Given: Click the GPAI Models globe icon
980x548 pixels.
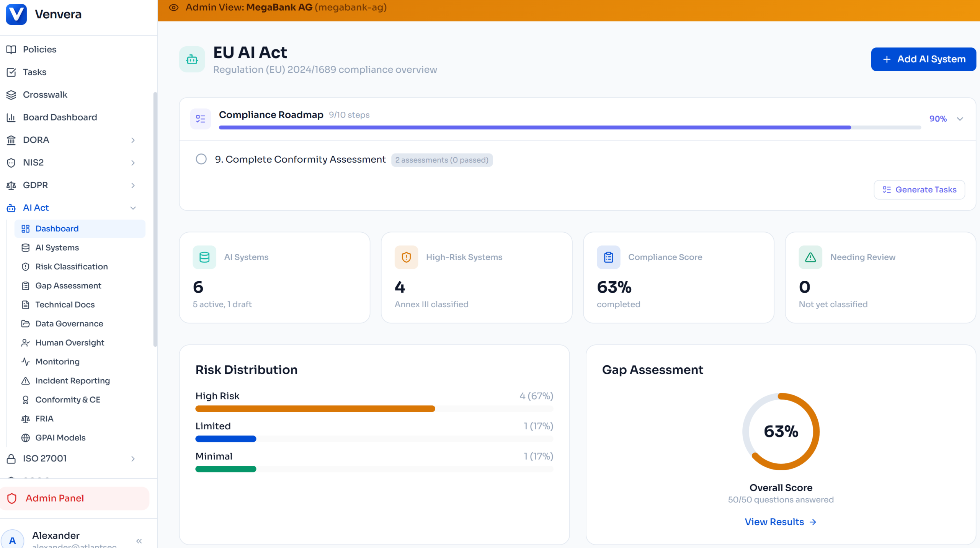Looking at the screenshot, I should pos(25,437).
